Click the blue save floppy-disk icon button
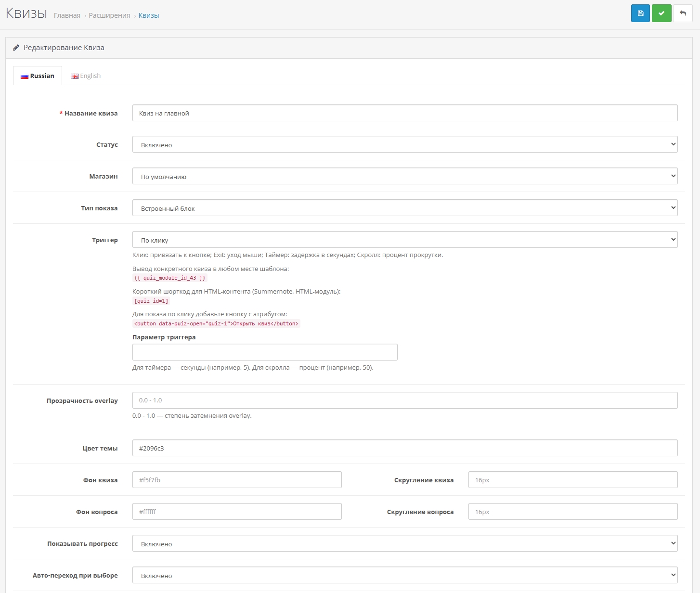 click(640, 13)
